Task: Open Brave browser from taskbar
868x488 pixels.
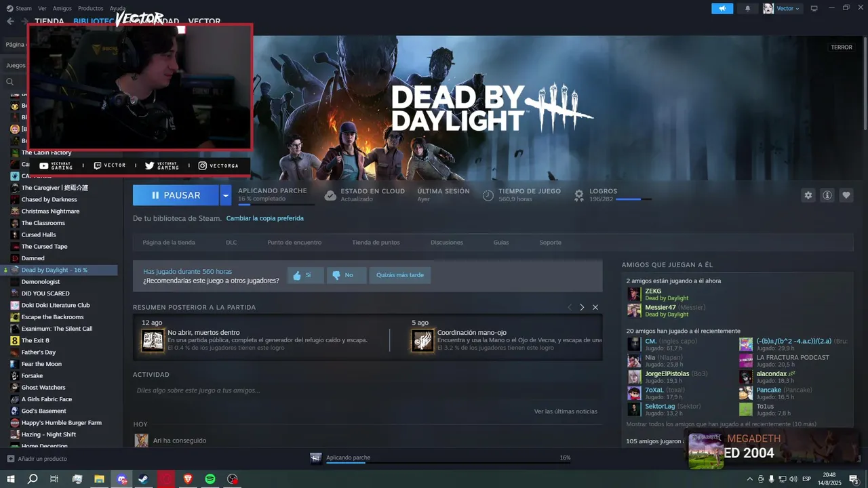Action: pyautogui.click(x=188, y=479)
